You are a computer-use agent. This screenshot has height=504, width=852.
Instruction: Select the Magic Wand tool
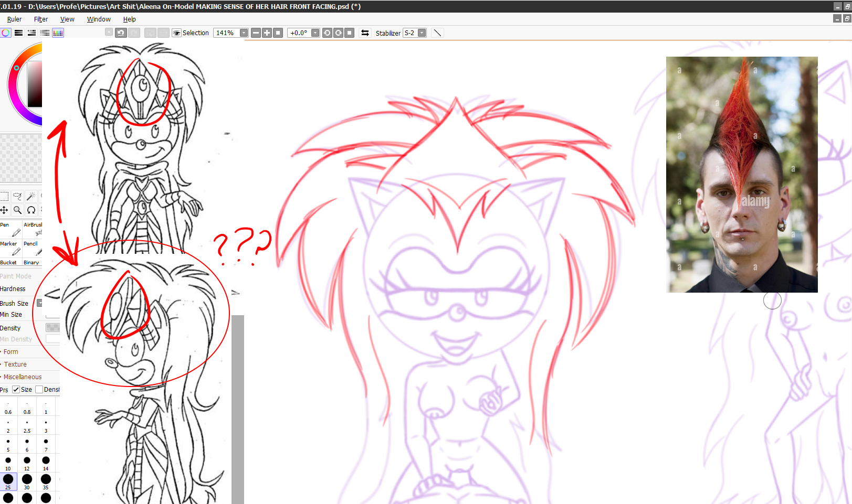31,196
